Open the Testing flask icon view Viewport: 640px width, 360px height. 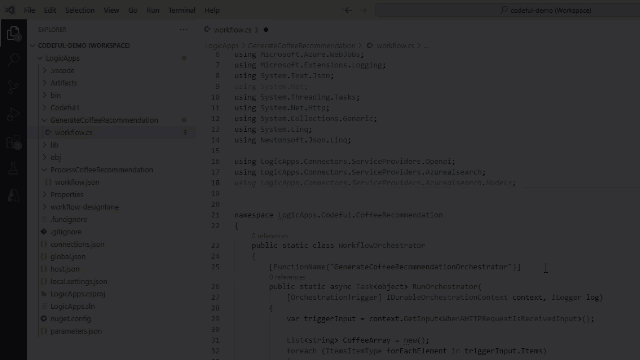pyautogui.click(x=13, y=169)
